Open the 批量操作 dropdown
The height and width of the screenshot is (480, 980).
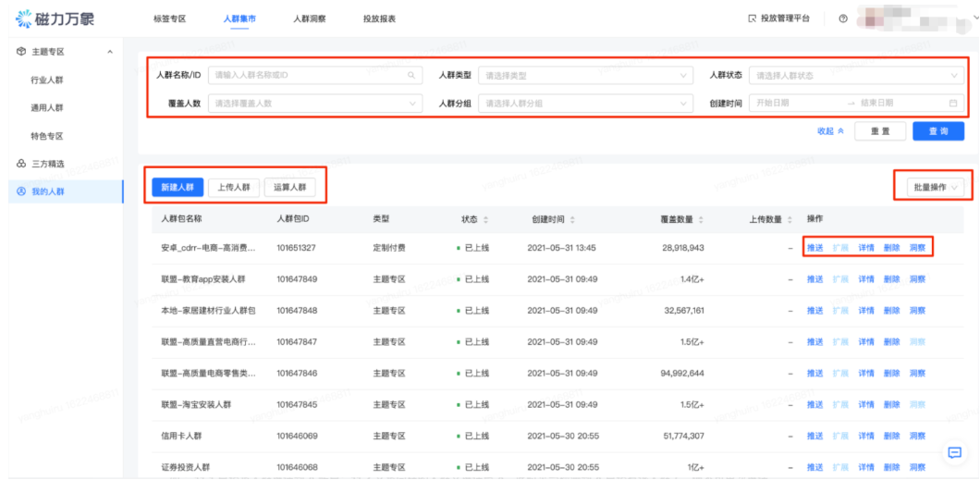click(935, 188)
